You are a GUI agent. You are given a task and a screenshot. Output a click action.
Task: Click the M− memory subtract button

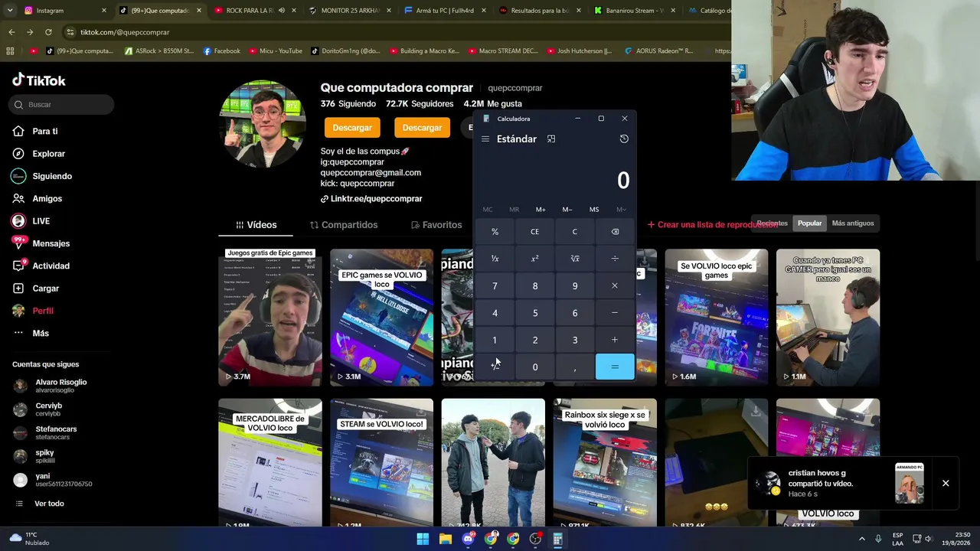click(567, 210)
